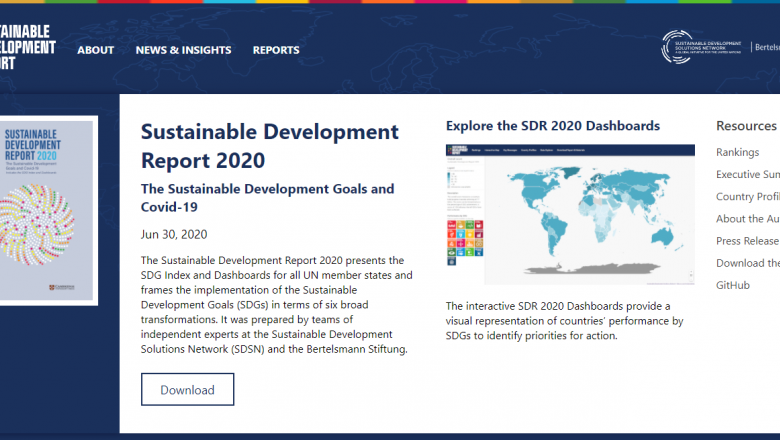The height and width of the screenshot is (440, 780).
Task: Open the Bertelsmann partner link
Action: pyautogui.click(x=767, y=47)
